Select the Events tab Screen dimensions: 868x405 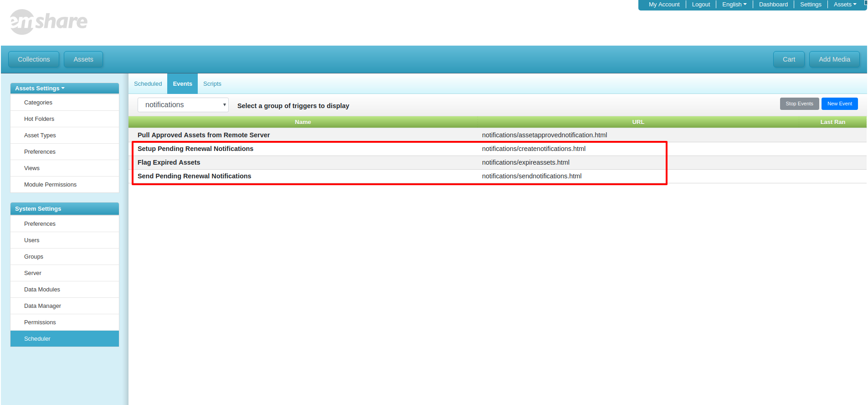click(182, 84)
